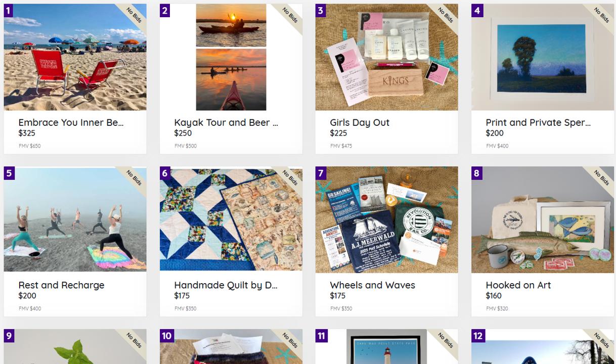Click the number 1 badge on first item
Image resolution: width=616 pixels, height=364 pixels.
coord(9,11)
